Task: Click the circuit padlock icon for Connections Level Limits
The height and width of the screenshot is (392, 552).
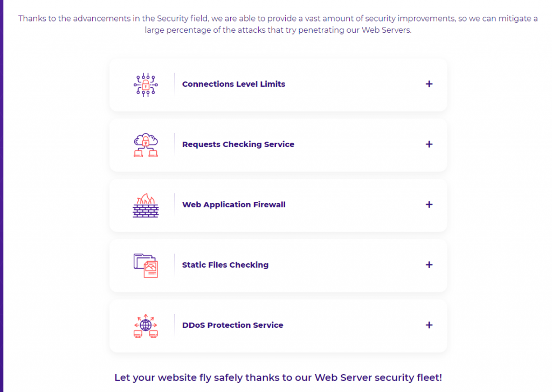Action: tap(146, 85)
